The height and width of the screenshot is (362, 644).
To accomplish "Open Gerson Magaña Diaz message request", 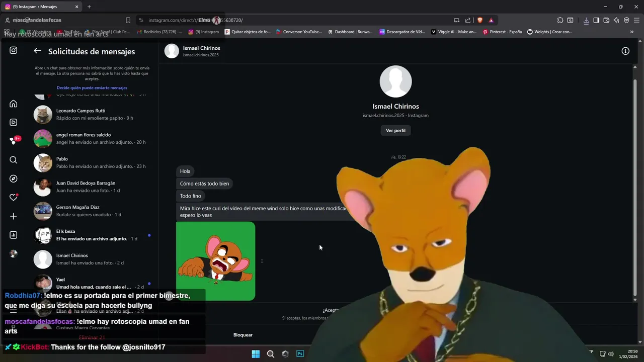I will (93, 211).
